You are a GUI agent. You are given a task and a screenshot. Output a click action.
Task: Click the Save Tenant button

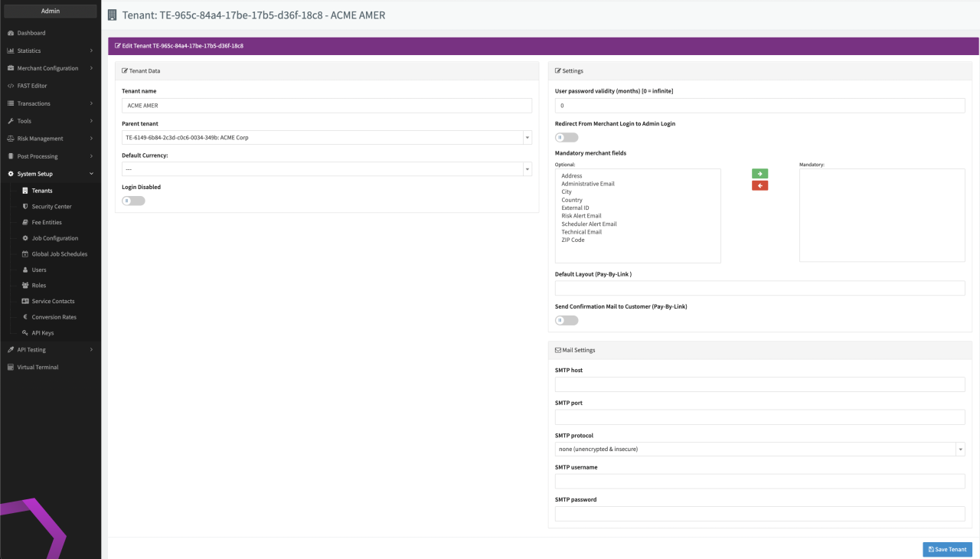(x=947, y=549)
